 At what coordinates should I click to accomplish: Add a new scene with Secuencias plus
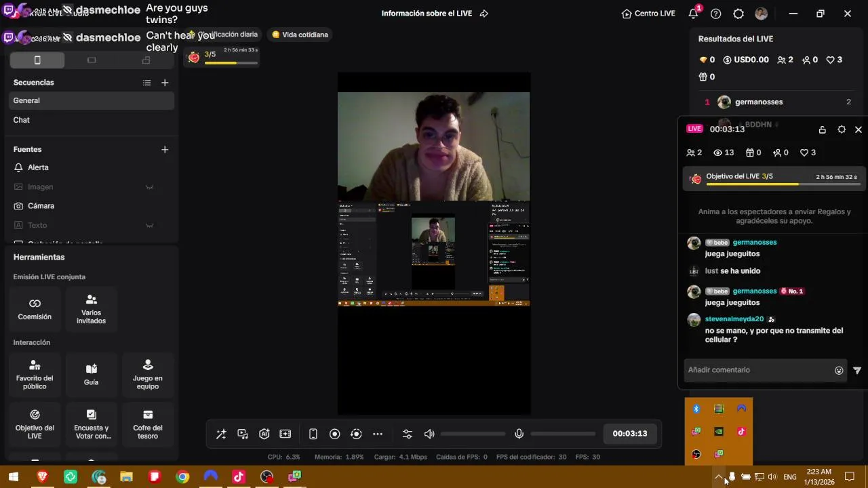click(165, 83)
